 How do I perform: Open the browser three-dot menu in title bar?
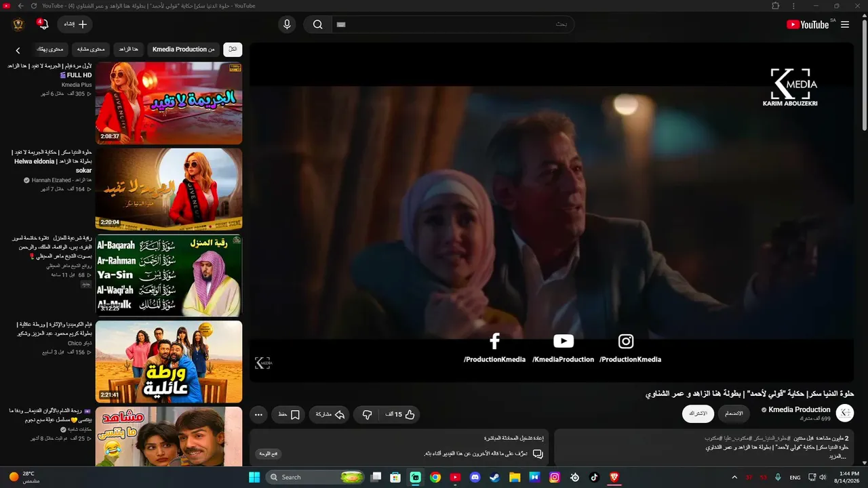793,6
